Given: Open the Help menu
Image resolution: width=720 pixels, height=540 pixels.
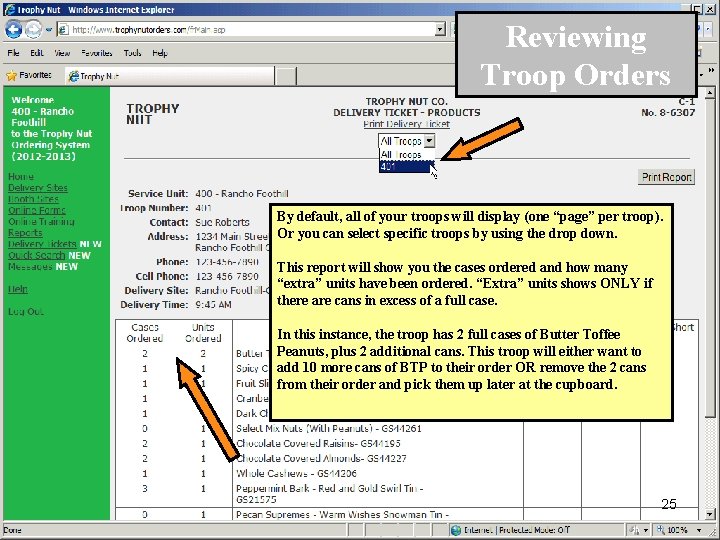Looking at the screenshot, I should point(160,53).
